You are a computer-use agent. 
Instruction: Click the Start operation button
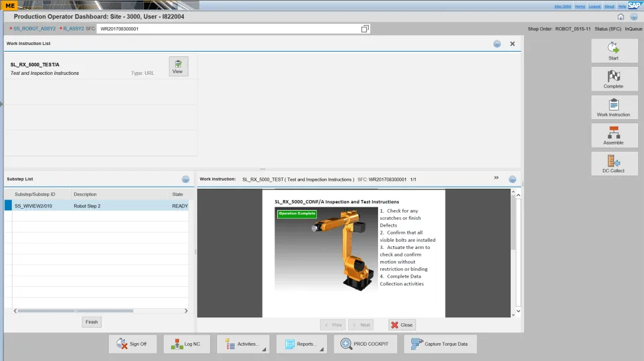click(613, 51)
